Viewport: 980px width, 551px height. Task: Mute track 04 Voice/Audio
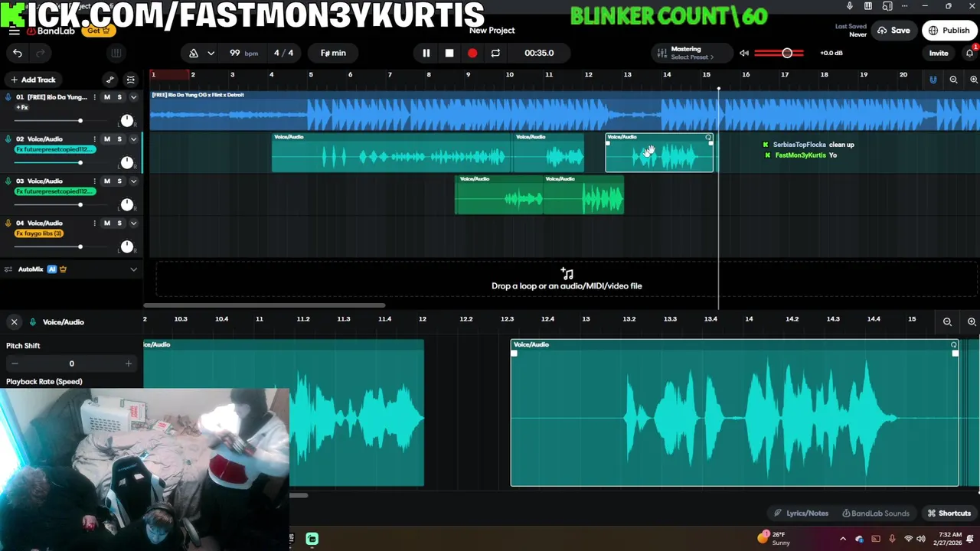pos(107,223)
